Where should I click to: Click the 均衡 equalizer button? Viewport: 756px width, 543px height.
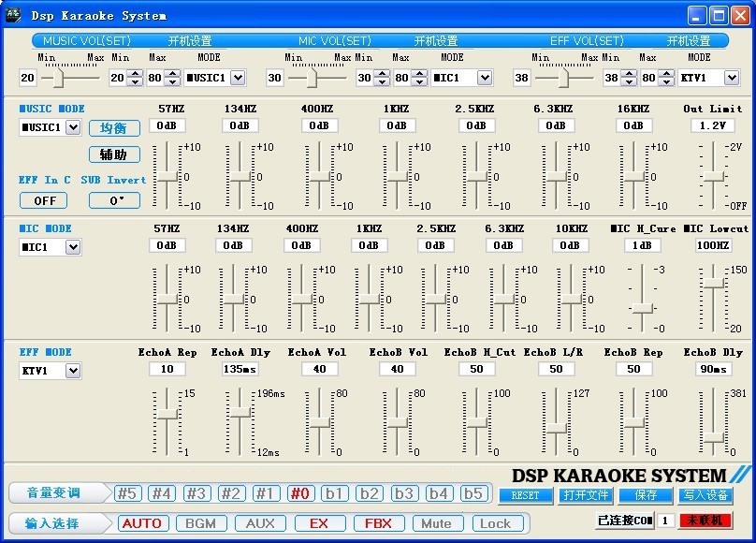pos(113,127)
